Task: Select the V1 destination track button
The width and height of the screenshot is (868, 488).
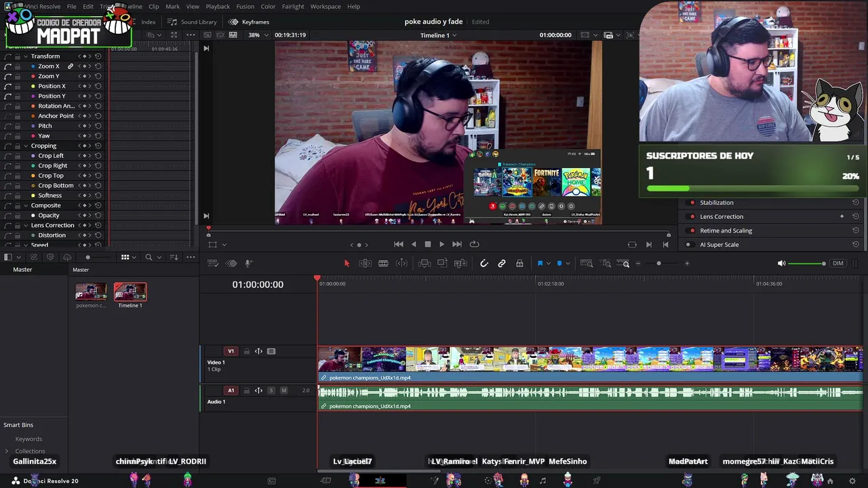Action: [x=231, y=351]
